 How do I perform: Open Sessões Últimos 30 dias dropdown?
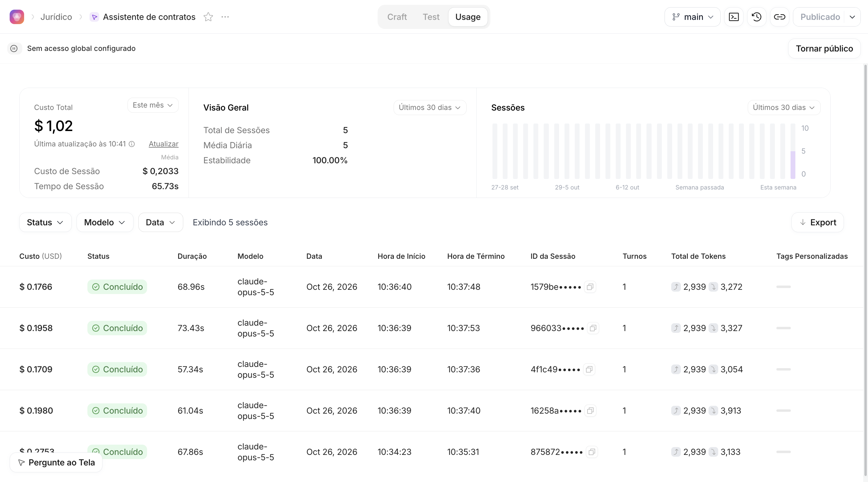[784, 108]
